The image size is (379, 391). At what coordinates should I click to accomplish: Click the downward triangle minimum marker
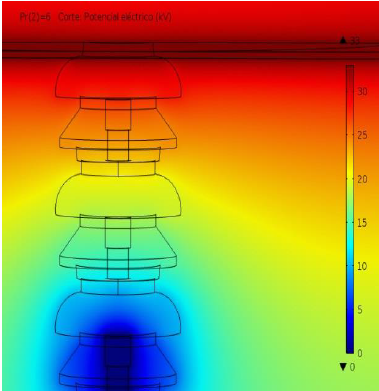tap(343, 367)
